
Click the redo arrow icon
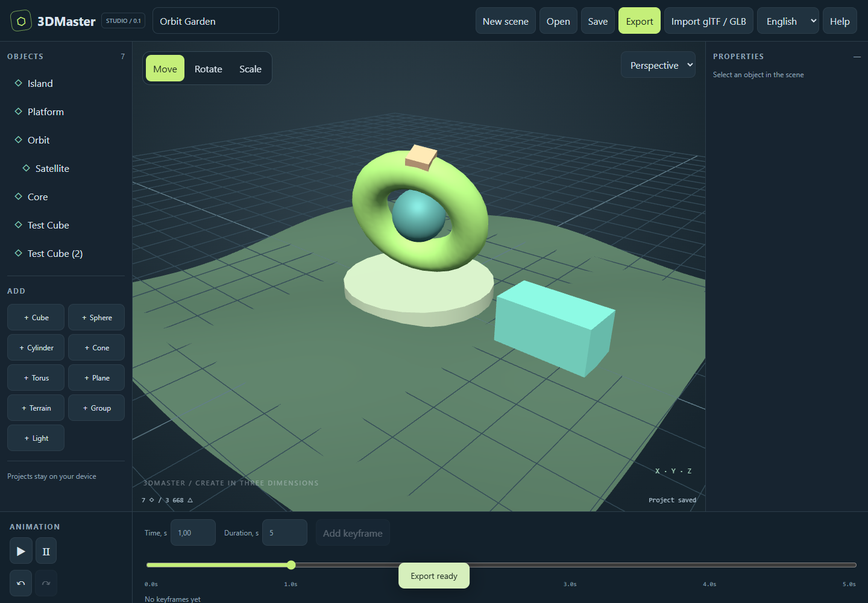click(46, 583)
